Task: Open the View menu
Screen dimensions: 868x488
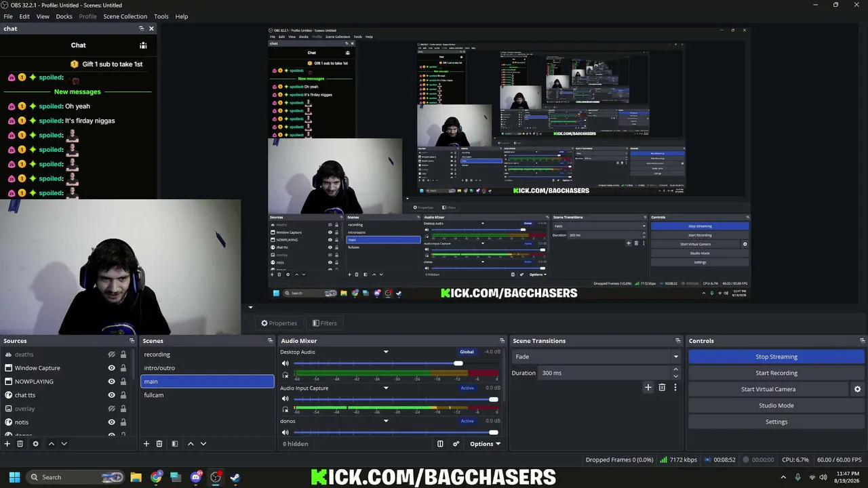Action: (x=43, y=16)
